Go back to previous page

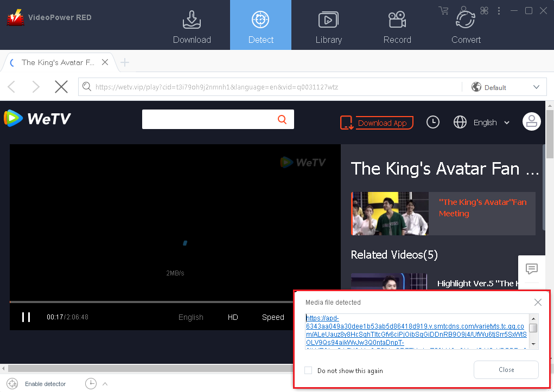pos(11,87)
